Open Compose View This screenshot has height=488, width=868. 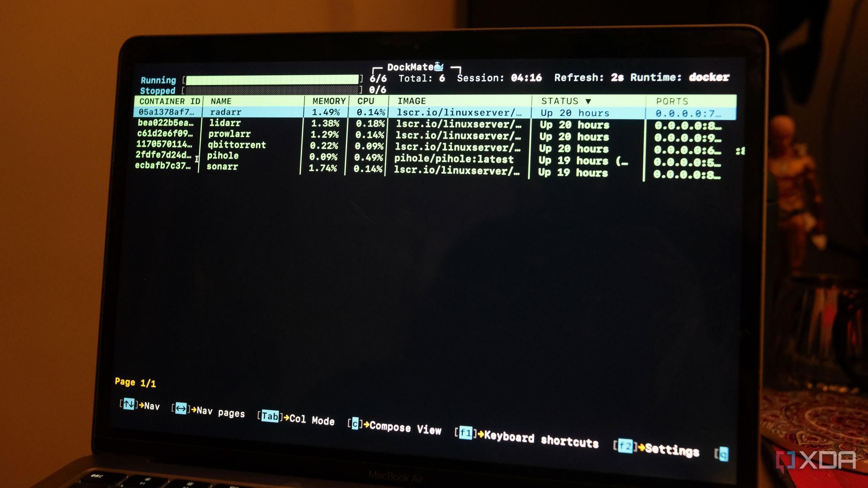[x=404, y=428]
